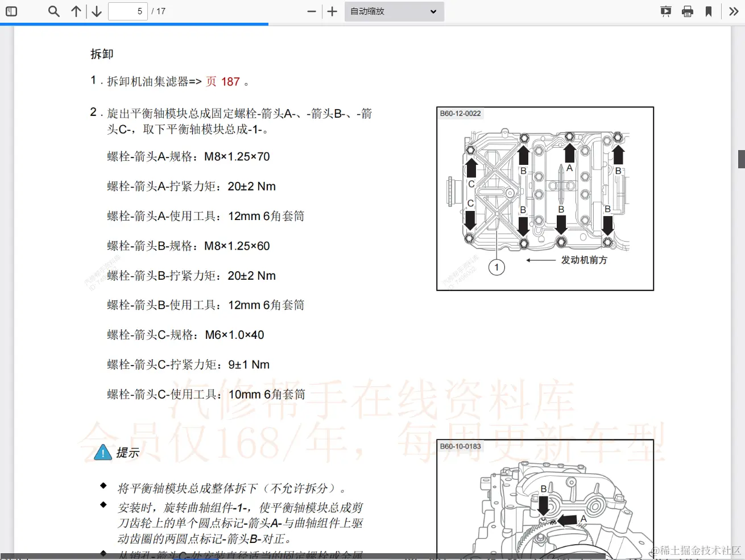The width and height of the screenshot is (745, 560).
Task: Open the document search tool
Action: (53, 11)
